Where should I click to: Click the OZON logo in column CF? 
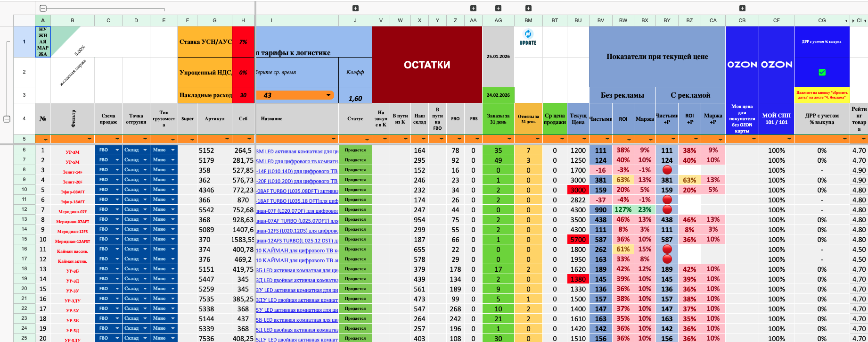click(777, 65)
